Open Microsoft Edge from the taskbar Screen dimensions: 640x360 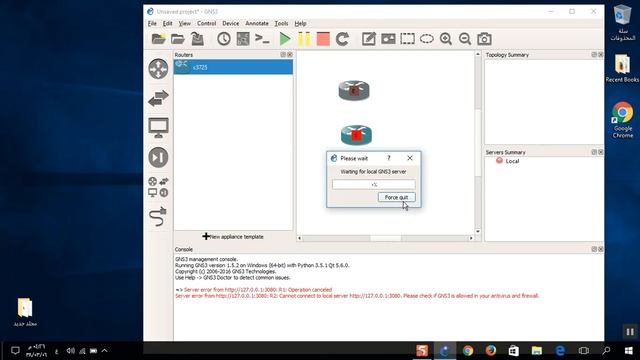tap(560, 350)
